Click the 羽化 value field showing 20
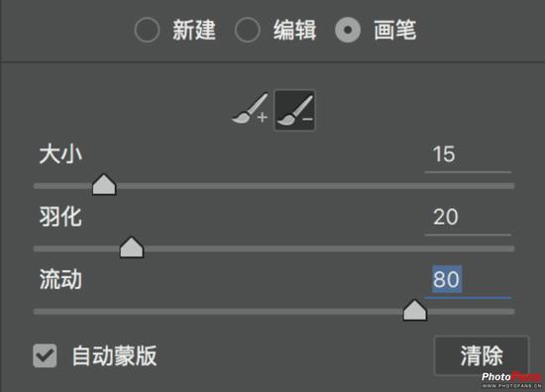 click(468, 219)
